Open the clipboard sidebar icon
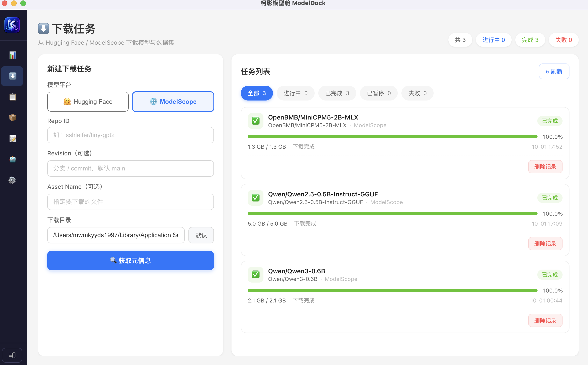Image resolution: width=588 pixels, height=365 pixels. [x=13, y=97]
